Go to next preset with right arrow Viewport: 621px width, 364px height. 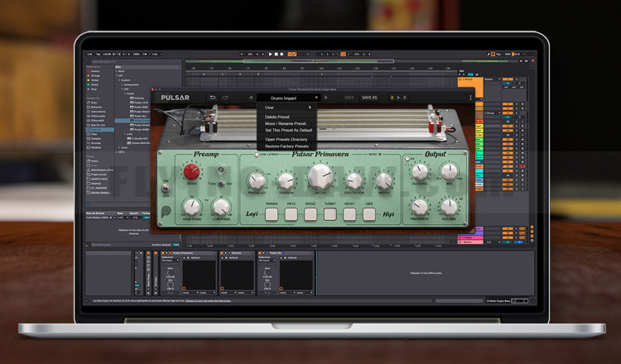pyautogui.click(x=326, y=98)
